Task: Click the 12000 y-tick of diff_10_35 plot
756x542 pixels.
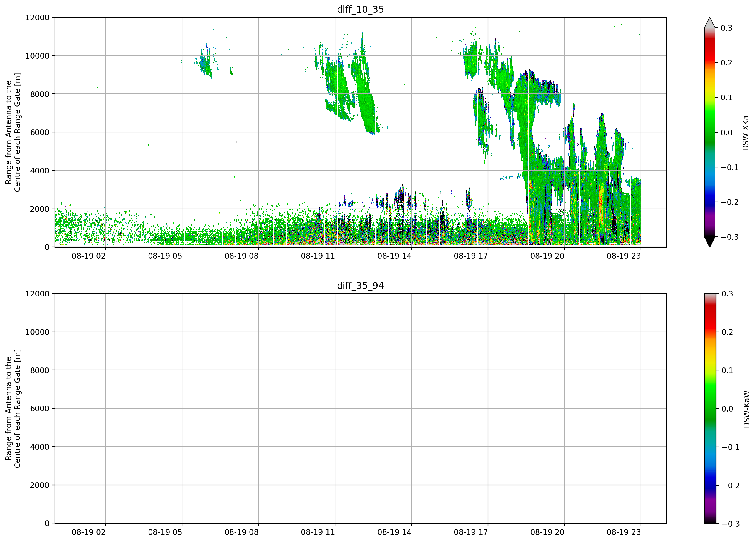Action: pos(37,18)
